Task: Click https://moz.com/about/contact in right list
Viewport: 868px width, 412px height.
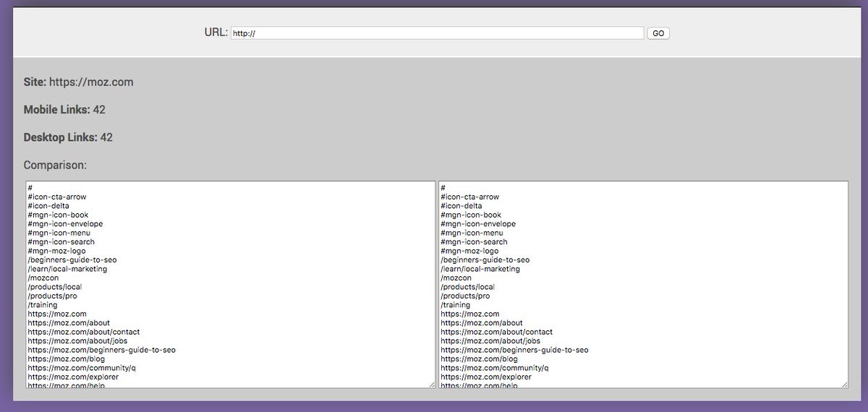Action: point(496,332)
